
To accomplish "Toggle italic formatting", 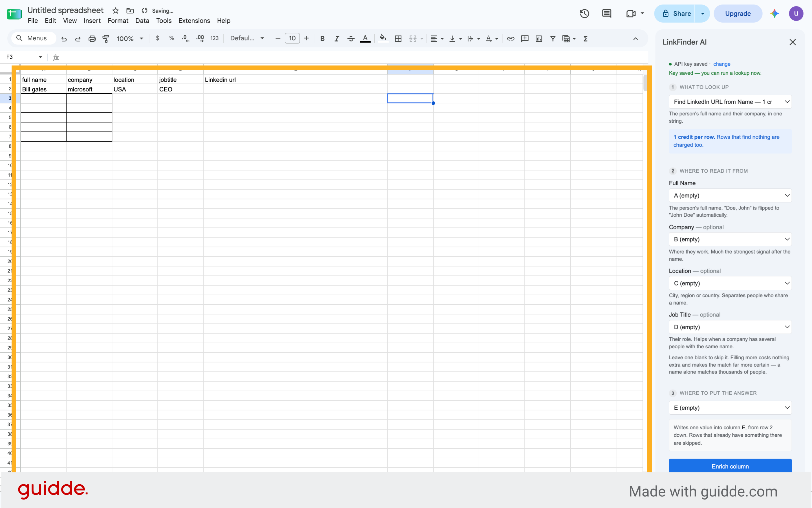I will 336,39.
